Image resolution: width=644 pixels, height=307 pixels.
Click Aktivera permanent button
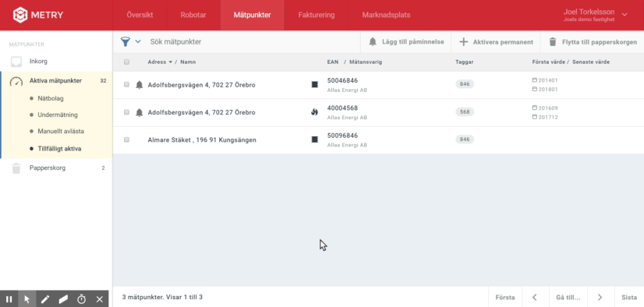pyautogui.click(x=496, y=42)
